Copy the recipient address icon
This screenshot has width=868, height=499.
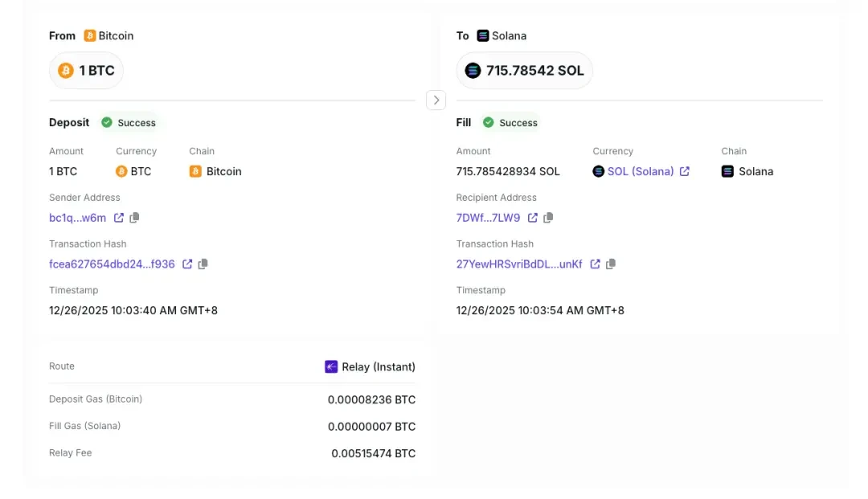[x=550, y=218]
